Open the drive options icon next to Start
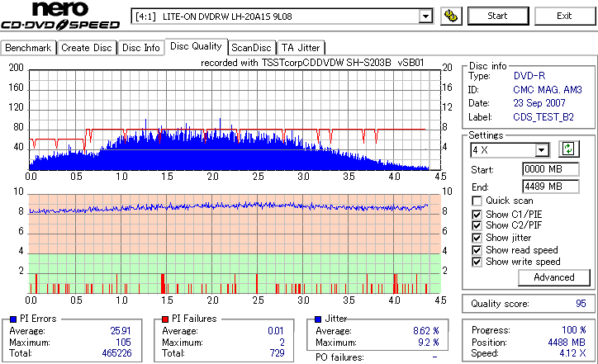Image resolution: width=598 pixels, height=364 pixels. pyautogui.click(x=451, y=16)
